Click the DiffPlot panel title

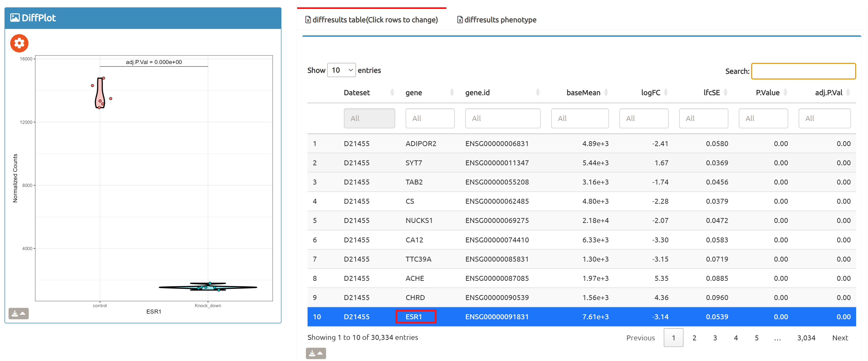[x=38, y=18]
